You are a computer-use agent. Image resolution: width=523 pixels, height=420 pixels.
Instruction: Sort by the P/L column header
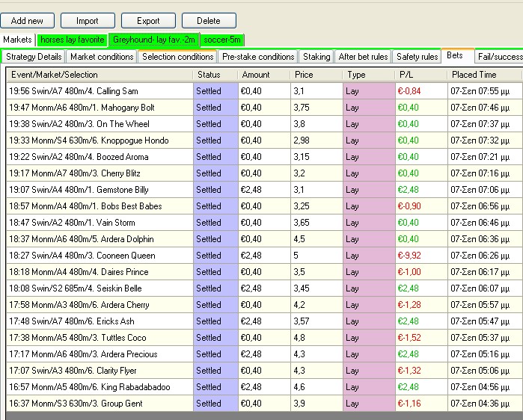coord(421,75)
